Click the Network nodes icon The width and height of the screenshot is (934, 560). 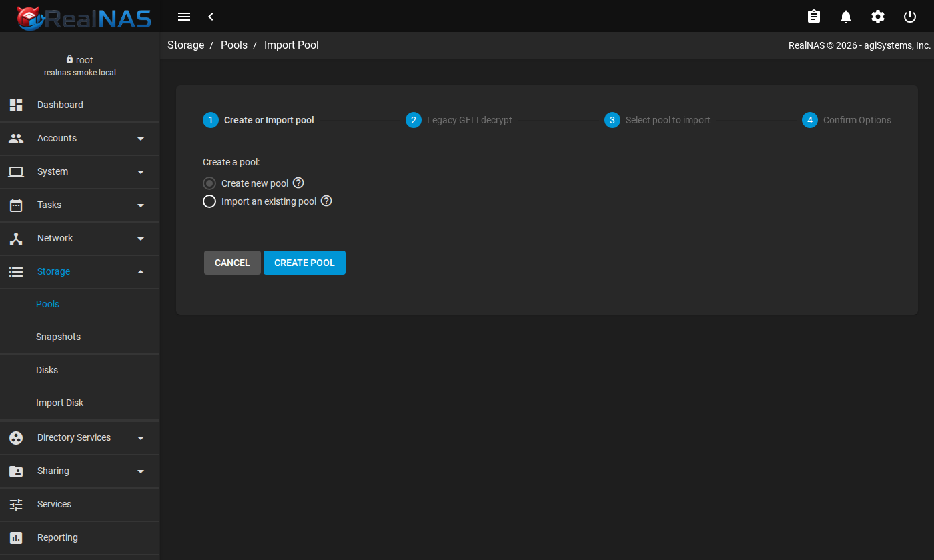pos(16,238)
